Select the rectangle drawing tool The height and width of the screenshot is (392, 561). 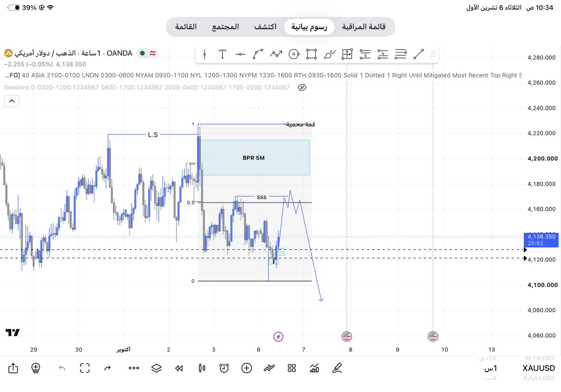[311, 54]
